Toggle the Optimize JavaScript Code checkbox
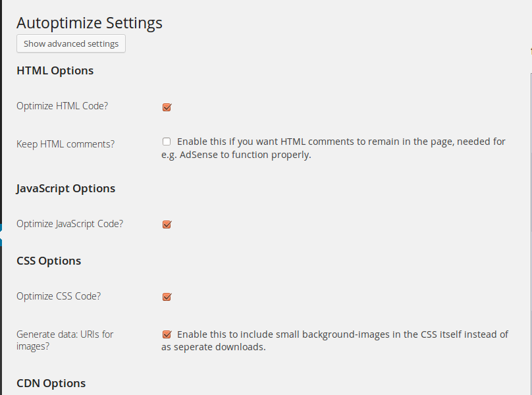Image resolution: width=532 pixels, height=395 pixels. click(x=167, y=224)
